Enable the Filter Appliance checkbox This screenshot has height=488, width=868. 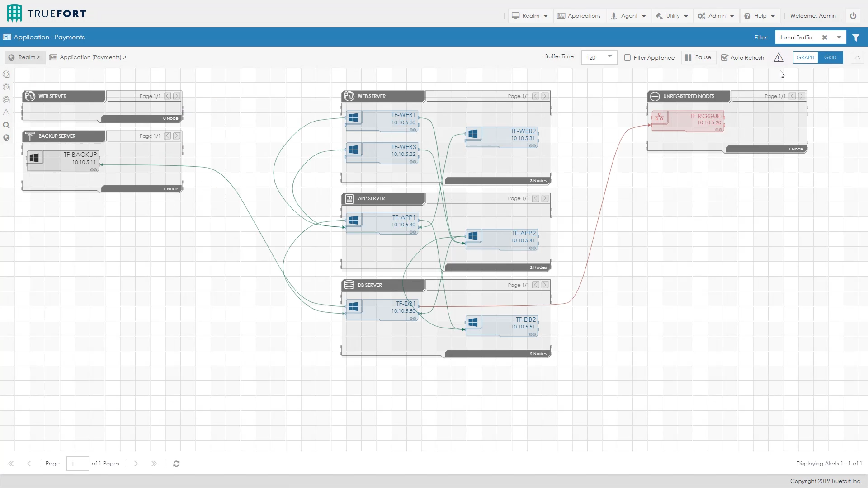627,57
